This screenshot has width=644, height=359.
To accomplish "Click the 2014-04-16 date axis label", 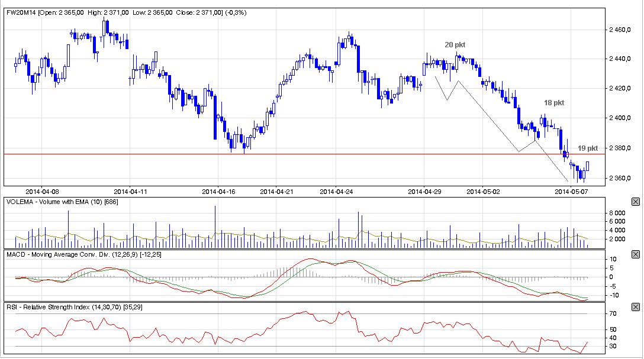I will point(218,192).
